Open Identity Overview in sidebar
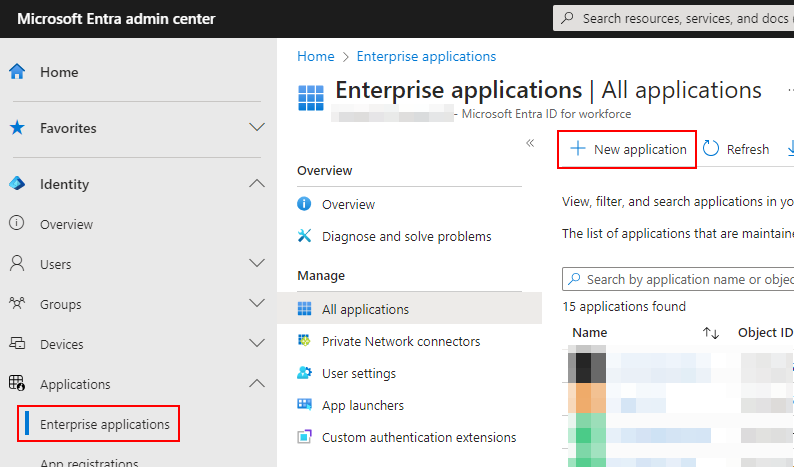Screen dimensions: 794x467 (66, 224)
